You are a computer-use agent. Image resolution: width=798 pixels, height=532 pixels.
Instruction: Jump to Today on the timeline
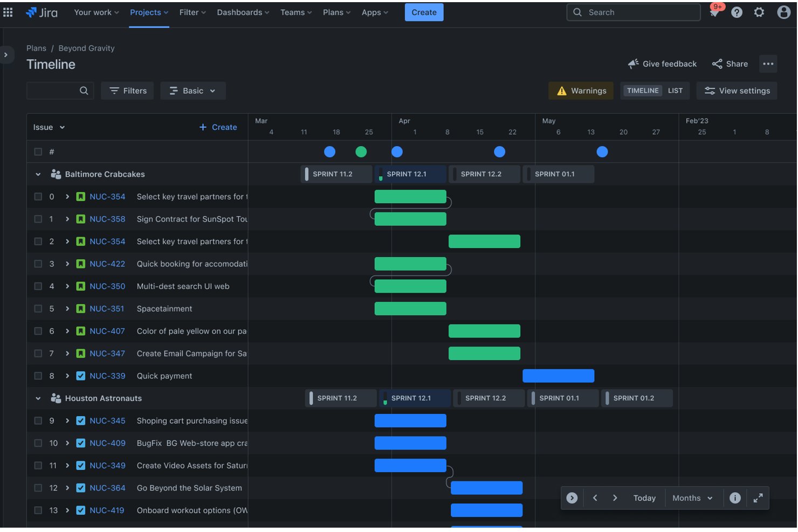(x=644, y=498)
